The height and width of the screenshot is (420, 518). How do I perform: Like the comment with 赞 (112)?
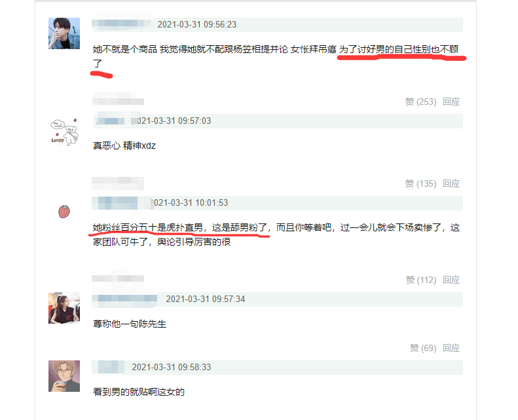[421, 280]
